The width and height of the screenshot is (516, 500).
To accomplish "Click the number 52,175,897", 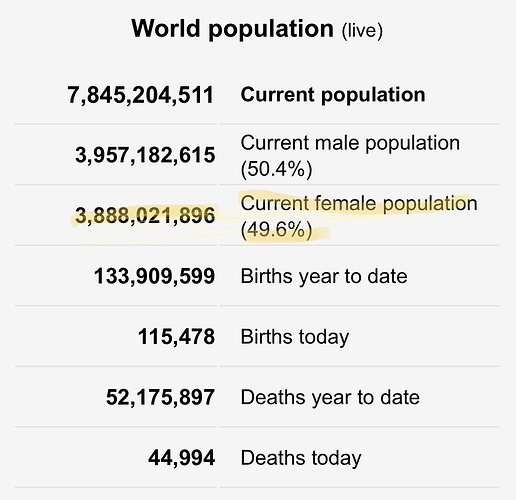I will click(160, 397).
